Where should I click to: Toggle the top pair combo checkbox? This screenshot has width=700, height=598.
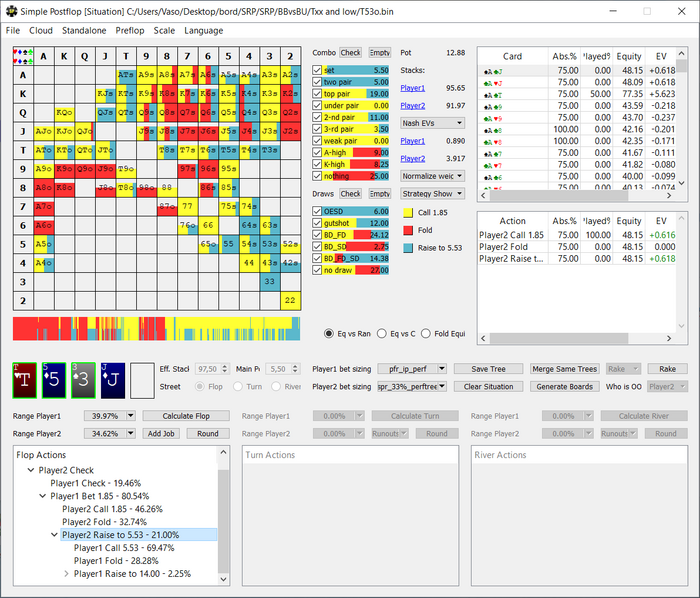(x=317, y=94)
